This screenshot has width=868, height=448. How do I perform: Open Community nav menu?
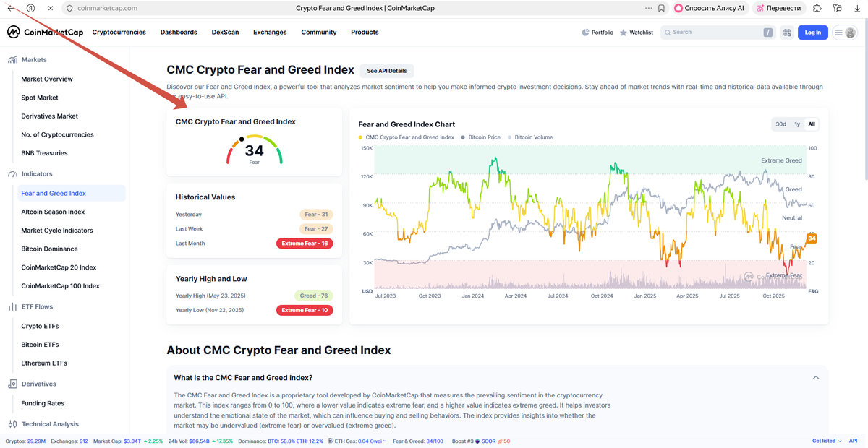point(319,33)
